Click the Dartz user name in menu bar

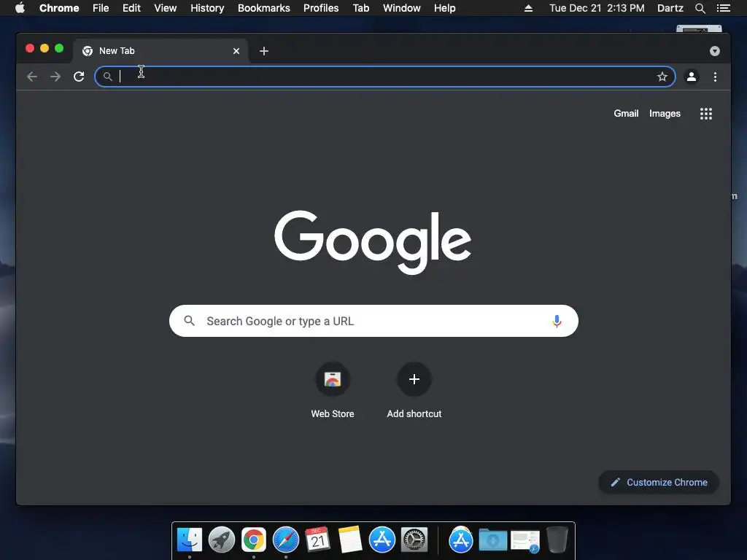coord(670,8)
